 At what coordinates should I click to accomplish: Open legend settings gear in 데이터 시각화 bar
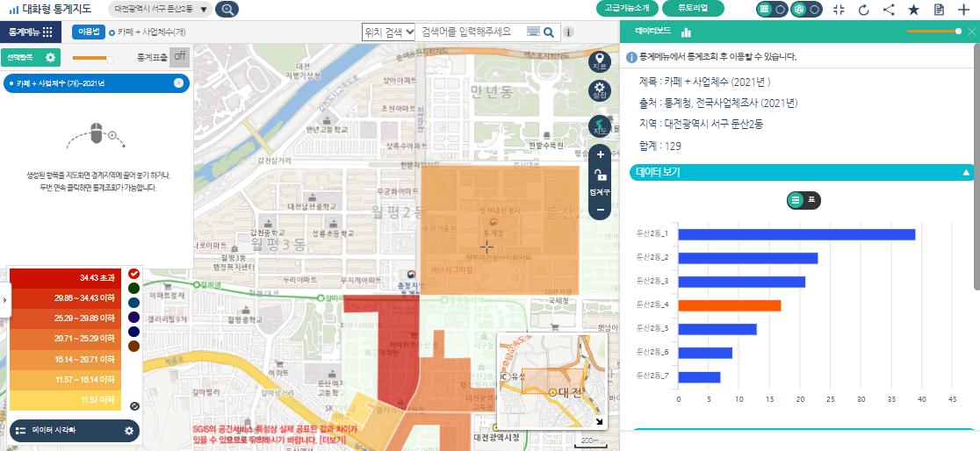(129, 431)
